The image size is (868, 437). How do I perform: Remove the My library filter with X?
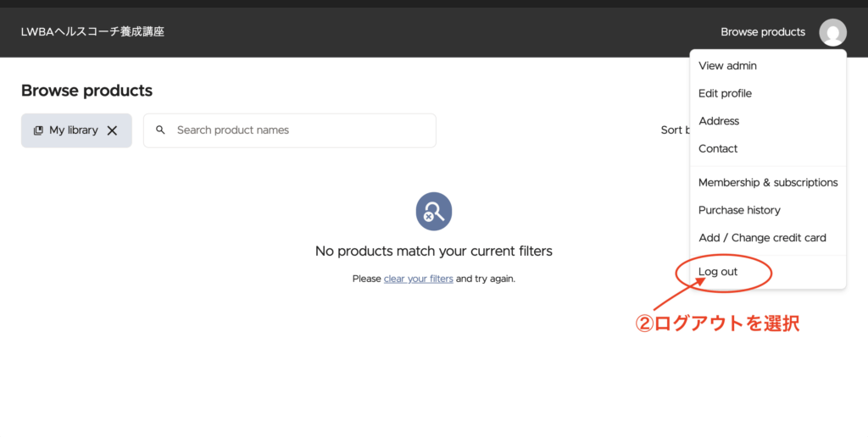(112, 130)
